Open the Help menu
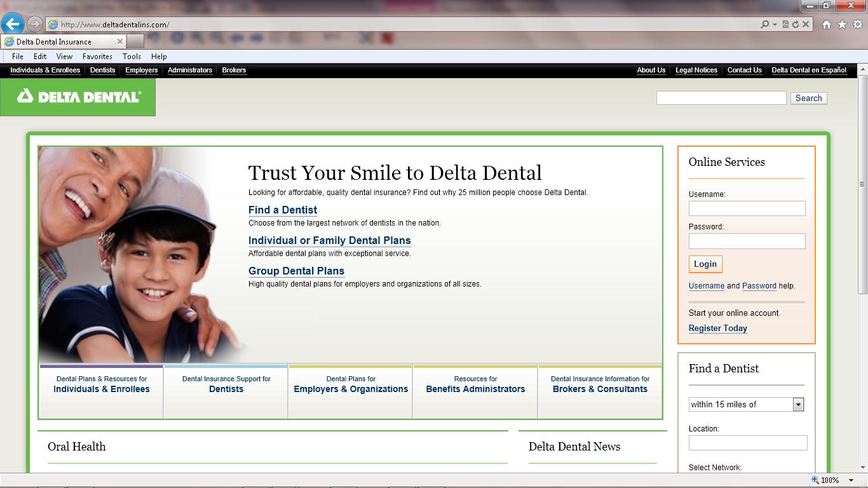This screenshot has height=488, width=868. pos(159,56)
